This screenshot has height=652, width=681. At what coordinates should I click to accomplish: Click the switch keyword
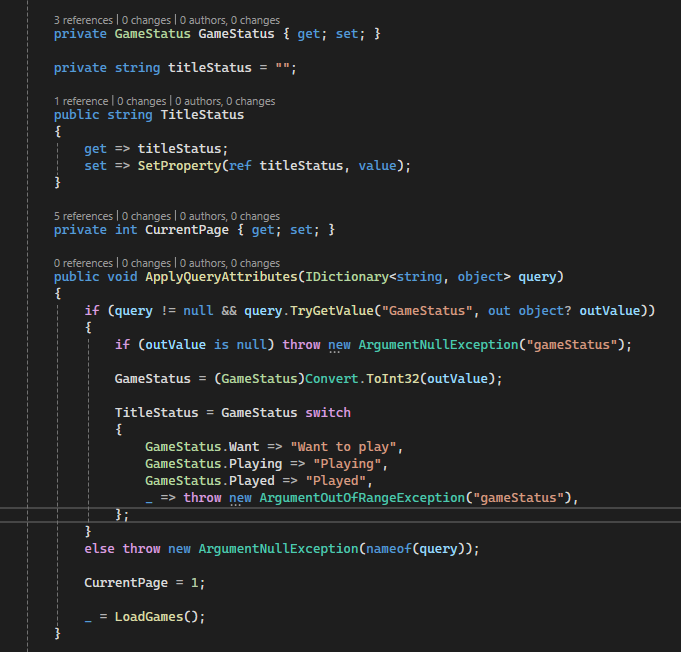(x=328, y=412)
